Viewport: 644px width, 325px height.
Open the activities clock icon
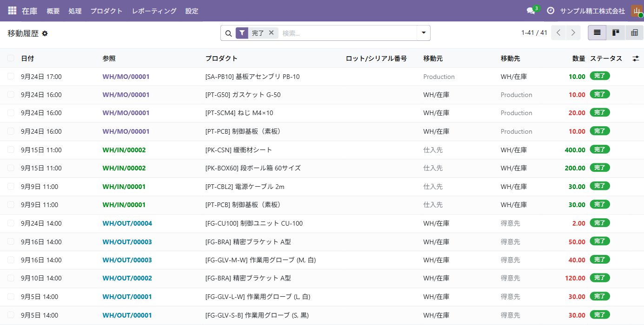(551, 11)
